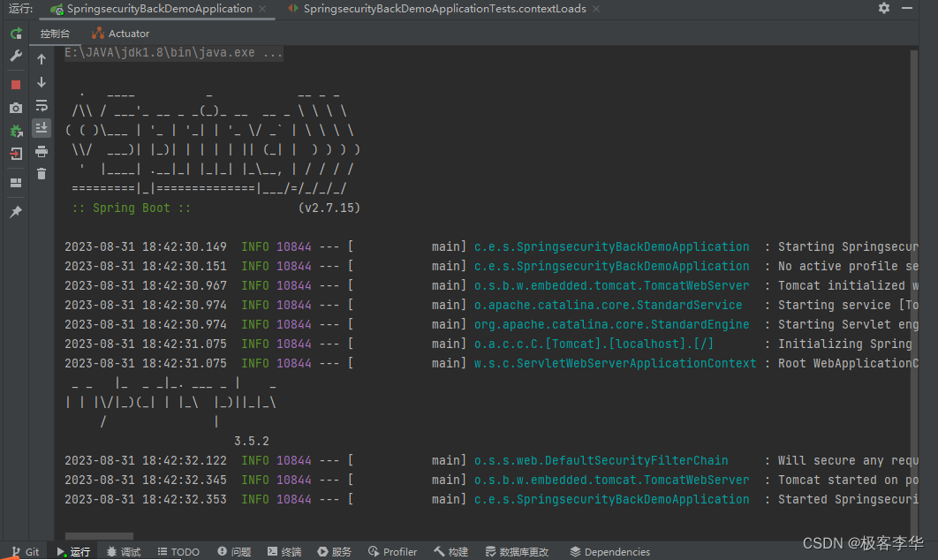Click the Will secure any request message
The width and height of the screenshot is (938, 560).
(848, 460)
